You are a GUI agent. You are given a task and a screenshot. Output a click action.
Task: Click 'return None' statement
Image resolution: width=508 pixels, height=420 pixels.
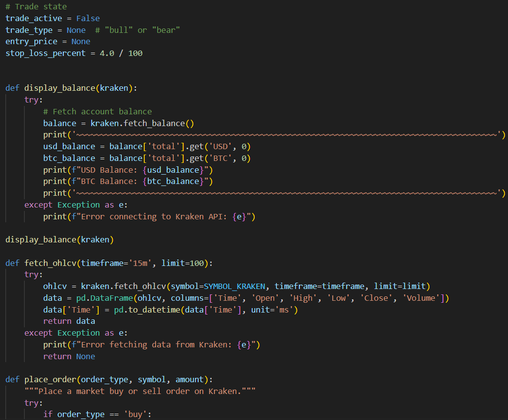(69, 357)
